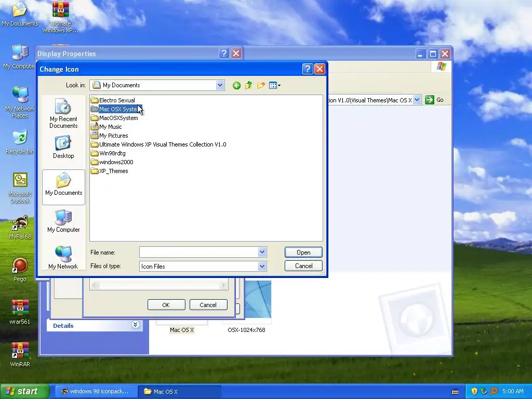
Task: Open Ultimate Windows XP archive on desktop
Action: (x=60, y=17)
